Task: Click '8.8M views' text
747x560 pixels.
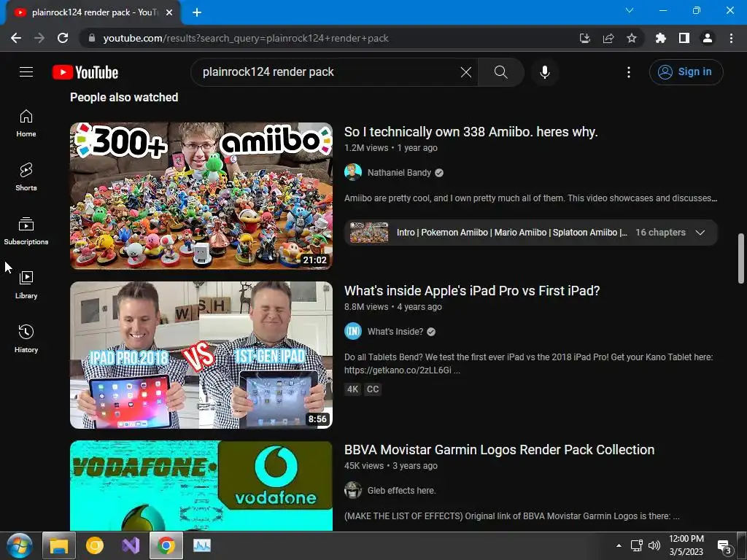Action: [x=366, y=307]
